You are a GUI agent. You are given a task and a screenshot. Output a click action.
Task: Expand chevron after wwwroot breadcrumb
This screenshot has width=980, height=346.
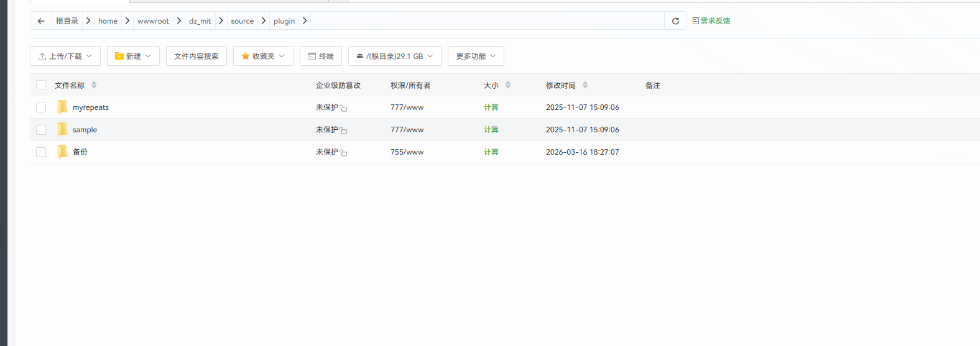[x=179, y=20]
